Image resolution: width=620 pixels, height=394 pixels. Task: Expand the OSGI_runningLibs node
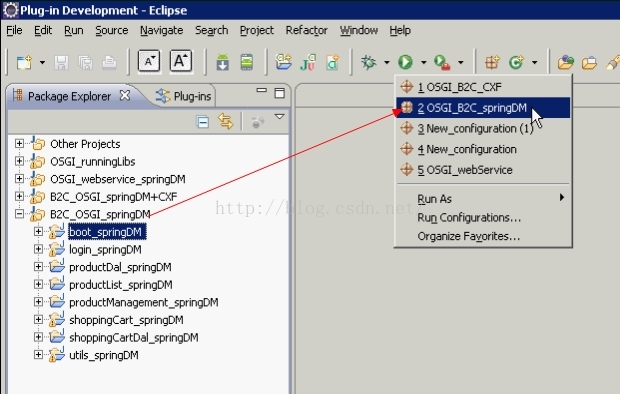(19, 161)
